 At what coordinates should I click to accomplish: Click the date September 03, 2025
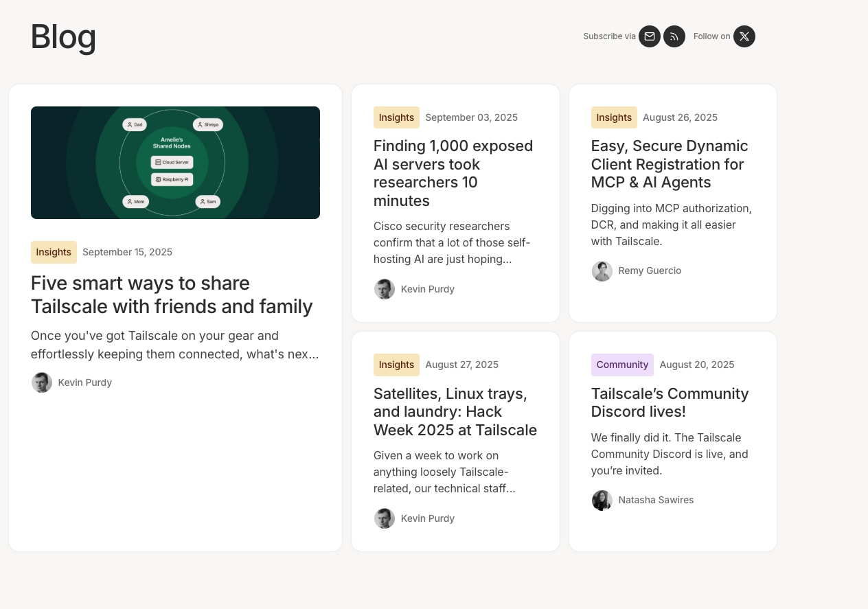click(471, 117)
